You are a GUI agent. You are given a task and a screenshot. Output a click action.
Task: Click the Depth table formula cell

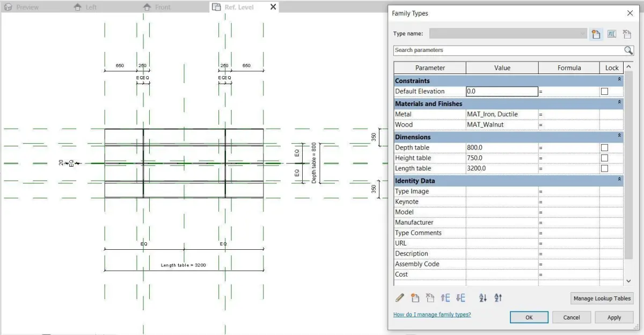click(x=569, y=147)
